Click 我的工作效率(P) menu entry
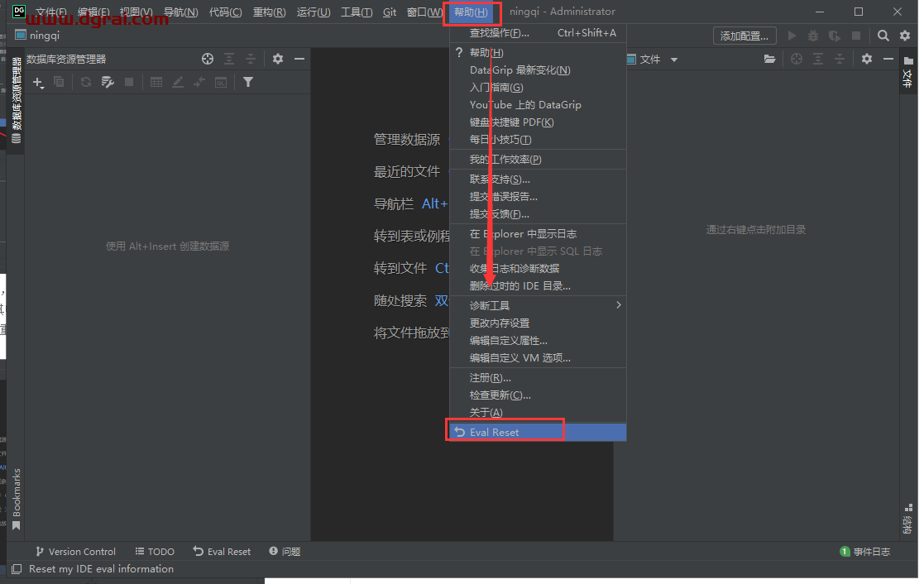The image size is (924, 584). coord(538,159)
